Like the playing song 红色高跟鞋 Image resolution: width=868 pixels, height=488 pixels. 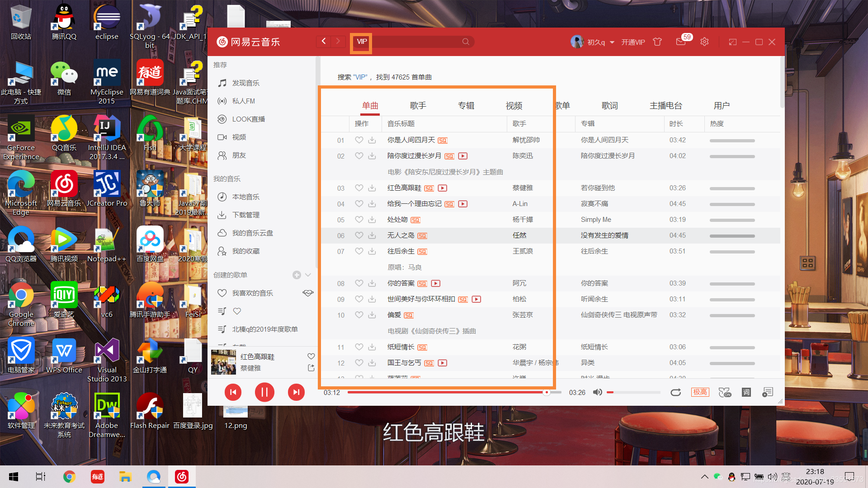coord(311,357)
